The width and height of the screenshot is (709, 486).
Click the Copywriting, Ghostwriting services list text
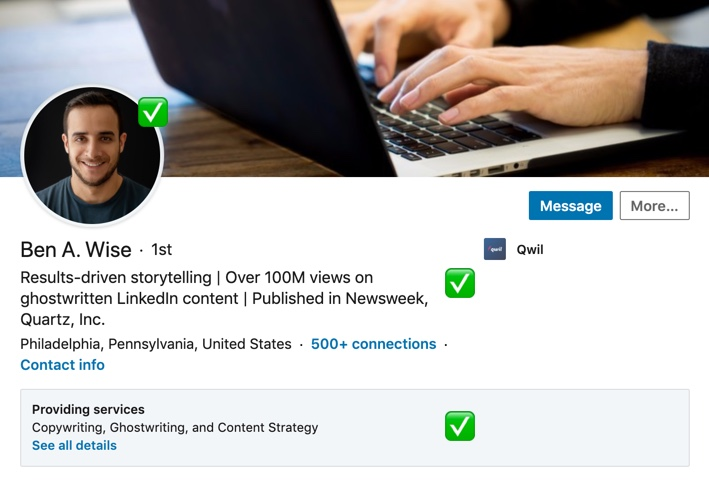coord(175,427)
